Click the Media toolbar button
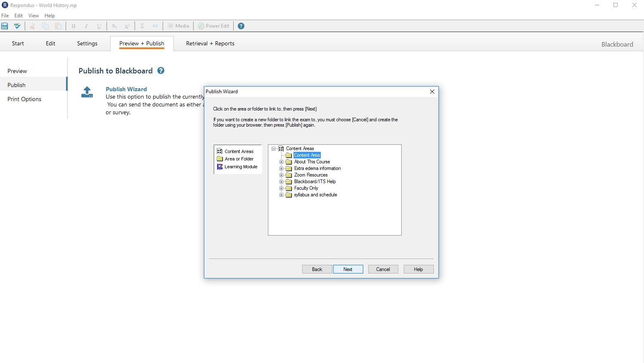Image resolution: width=644 pixels, height=363 pixels. 178,26
